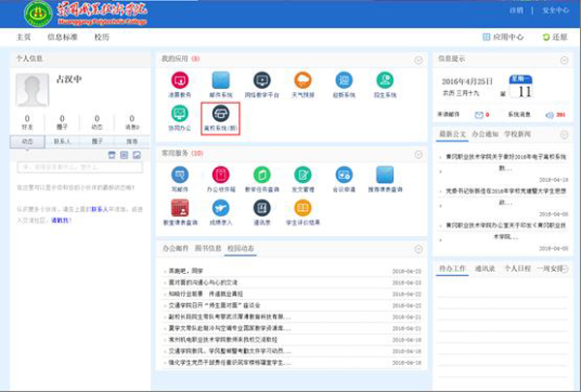
Task: Click the 还原 restore button
Action: coord(555,37)
